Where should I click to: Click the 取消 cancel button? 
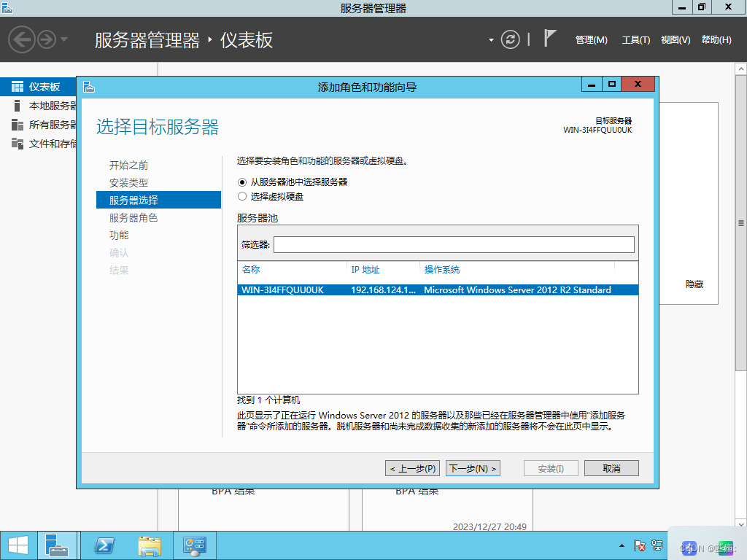pyautogui.click(x=611, y=469)
